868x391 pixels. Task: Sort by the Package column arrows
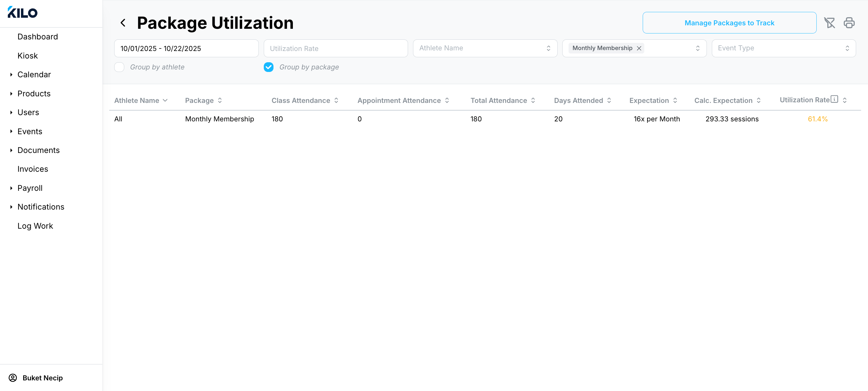click(x=220, y=100)
